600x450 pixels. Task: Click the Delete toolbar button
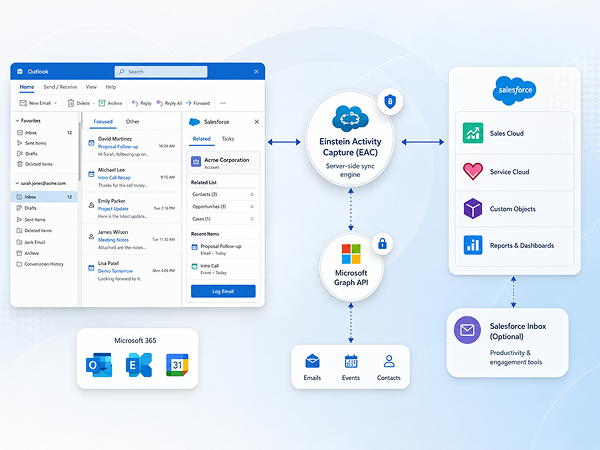(78, 103)
